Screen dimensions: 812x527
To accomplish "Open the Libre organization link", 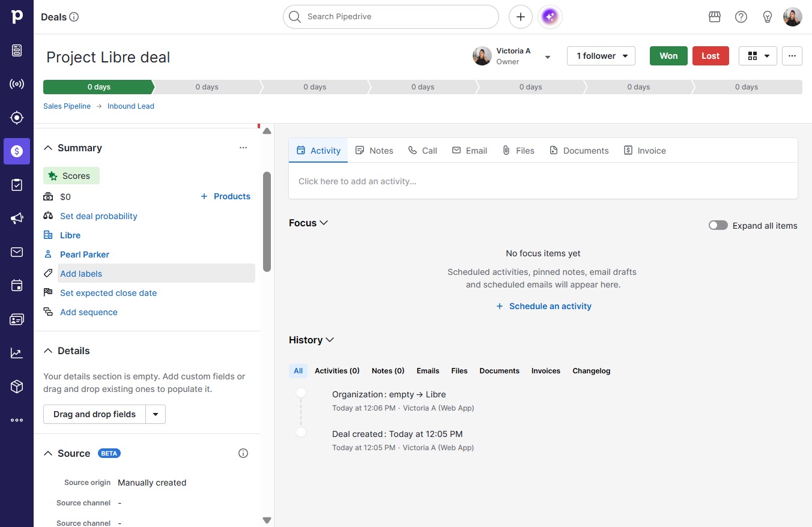I will tap(70, 235).
